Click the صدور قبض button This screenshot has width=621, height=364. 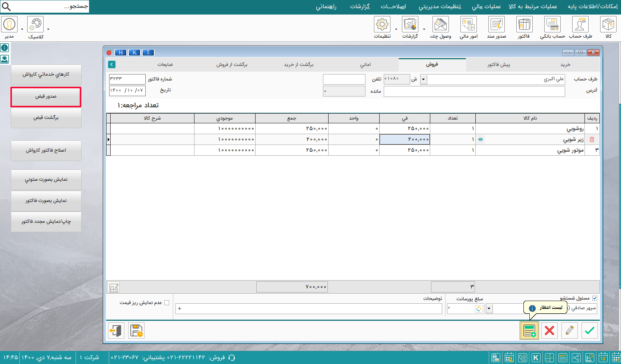(x=46, y=97)
